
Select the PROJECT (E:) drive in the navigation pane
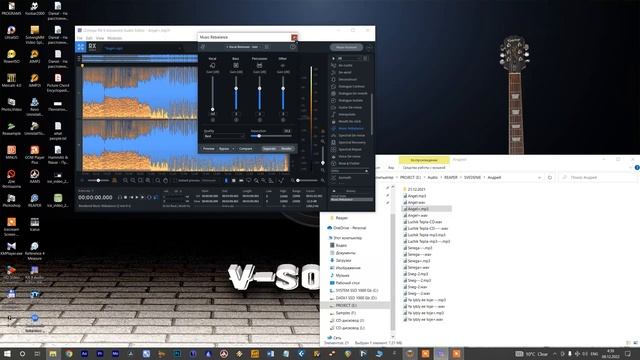[346, 305]
